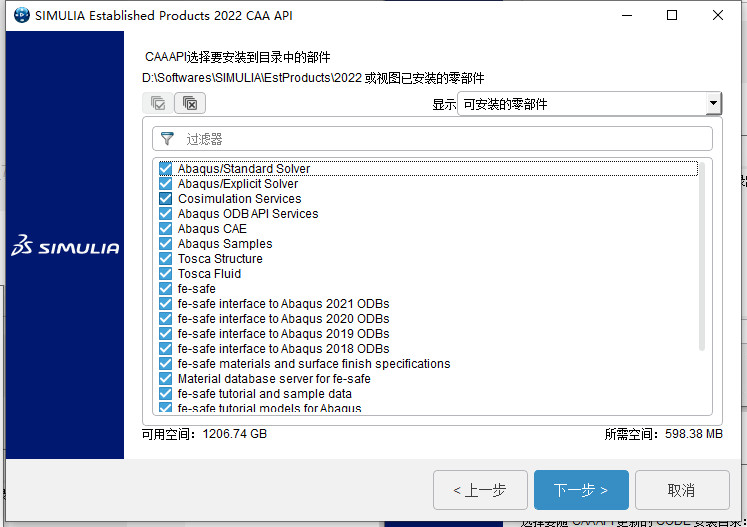Toggle Cosimulation Services checkbox
Image resolution: width=747 pixels, height=527 pixels.
point(165,199)
